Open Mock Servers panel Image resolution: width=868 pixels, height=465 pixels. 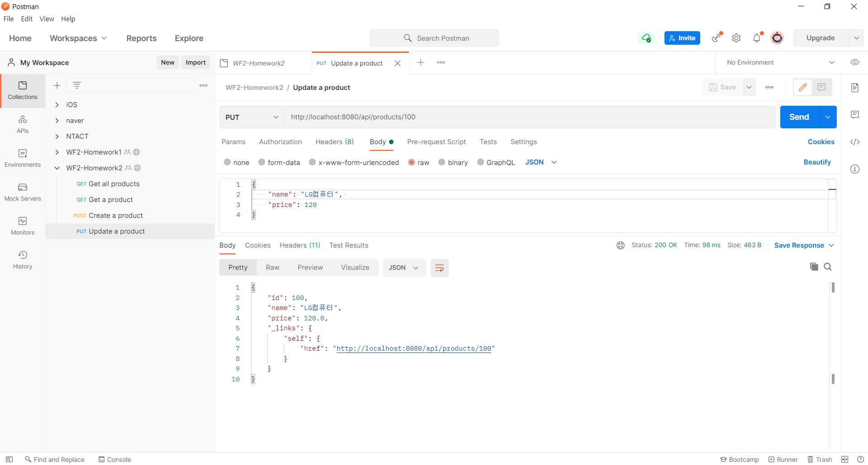pyautogui.click(x=23, y=192)
